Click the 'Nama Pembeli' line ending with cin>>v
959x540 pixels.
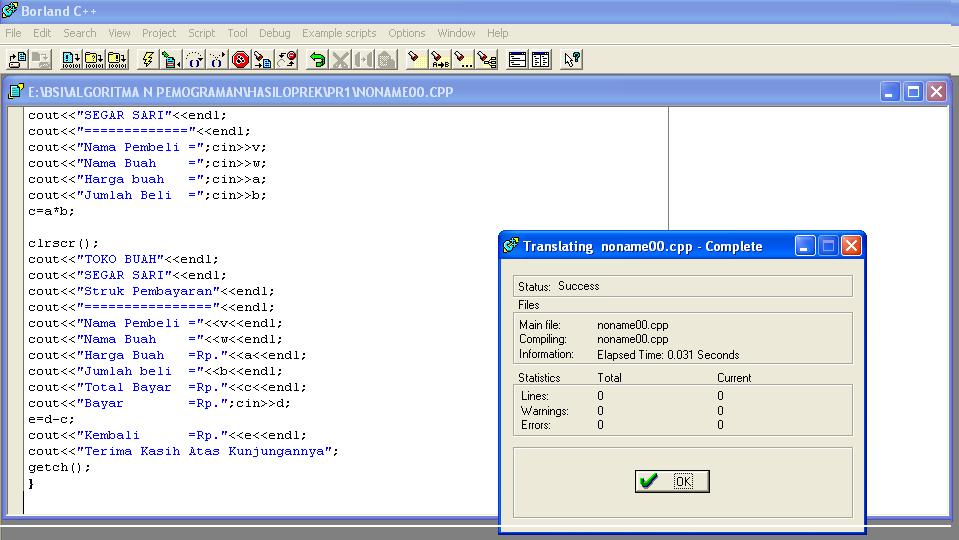(147, 147)
